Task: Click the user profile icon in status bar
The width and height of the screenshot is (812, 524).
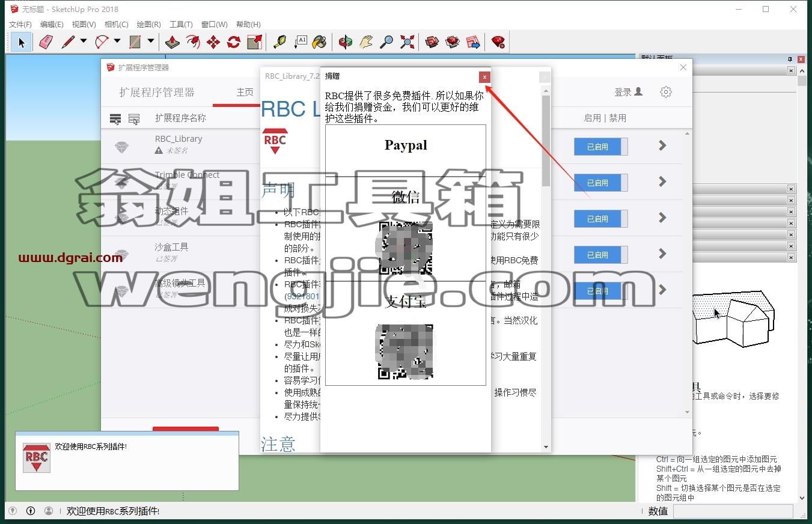Action: [x=49, y=511]
